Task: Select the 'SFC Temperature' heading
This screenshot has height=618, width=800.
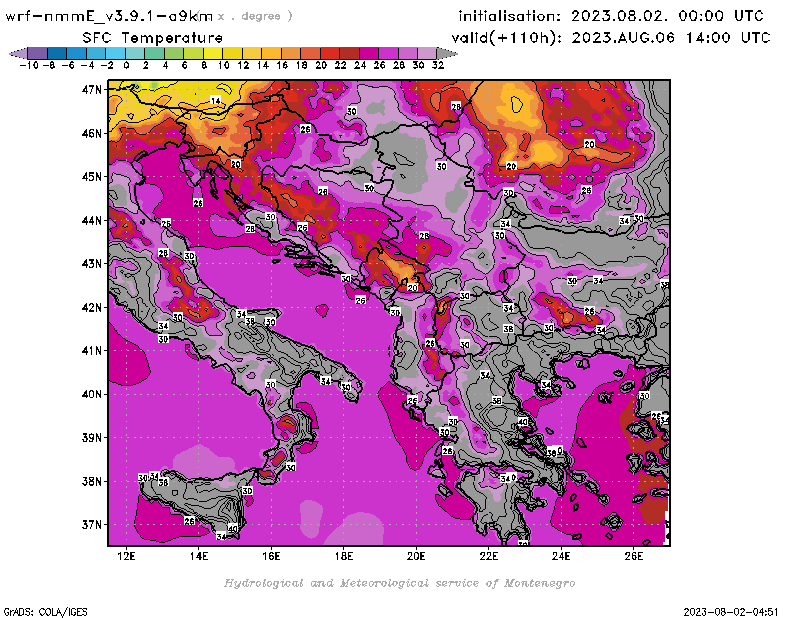Action: (x=153, y=38)
